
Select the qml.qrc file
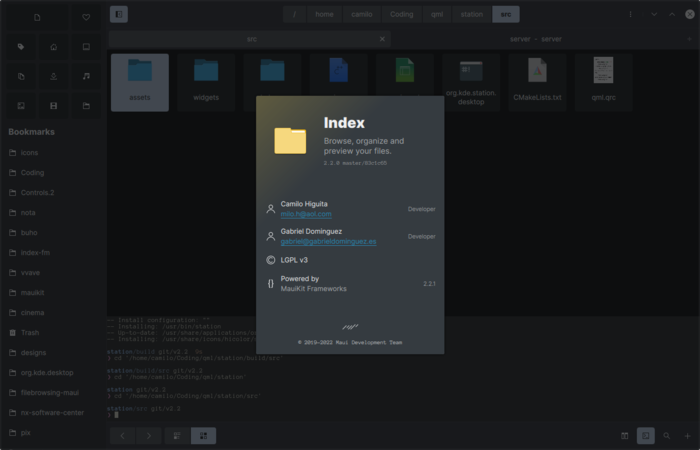coord(604,83)
